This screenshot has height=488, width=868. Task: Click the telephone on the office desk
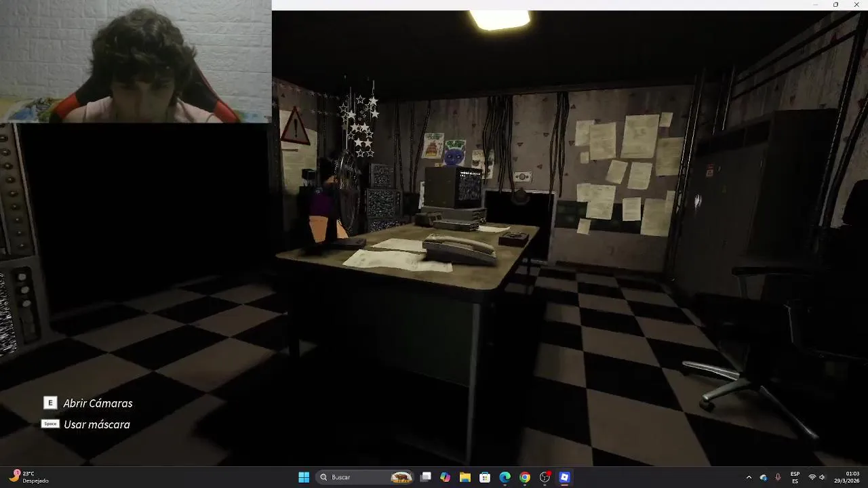[460, 249]
